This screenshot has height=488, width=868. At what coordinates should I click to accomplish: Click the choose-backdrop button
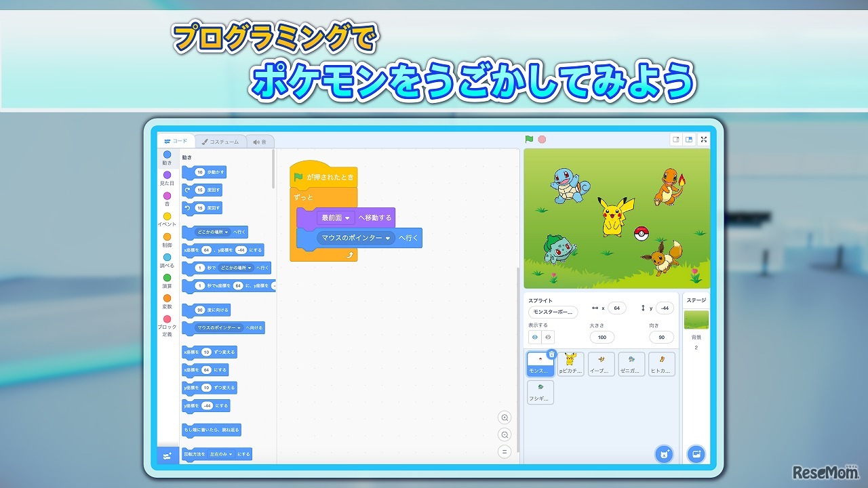point(697,454)
